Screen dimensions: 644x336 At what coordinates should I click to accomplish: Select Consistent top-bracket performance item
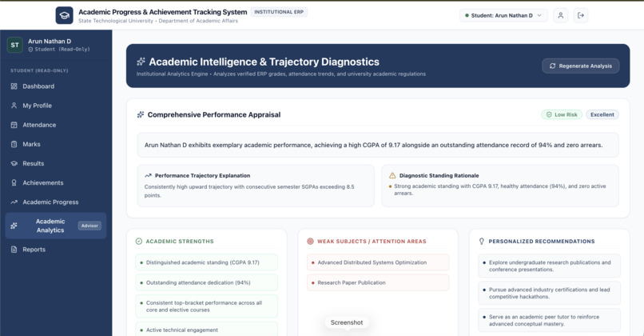point(207,306)
